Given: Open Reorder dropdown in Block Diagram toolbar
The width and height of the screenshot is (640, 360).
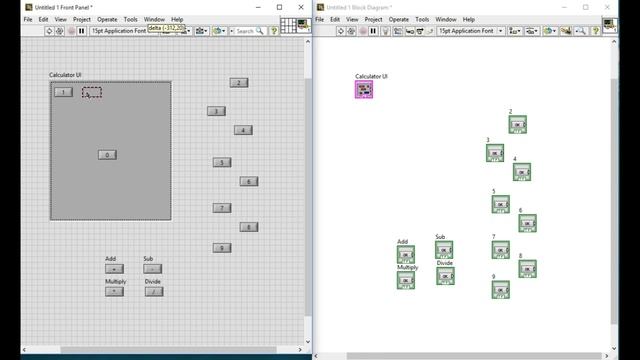Looking at the screenshot, I should tap(550, 31).
